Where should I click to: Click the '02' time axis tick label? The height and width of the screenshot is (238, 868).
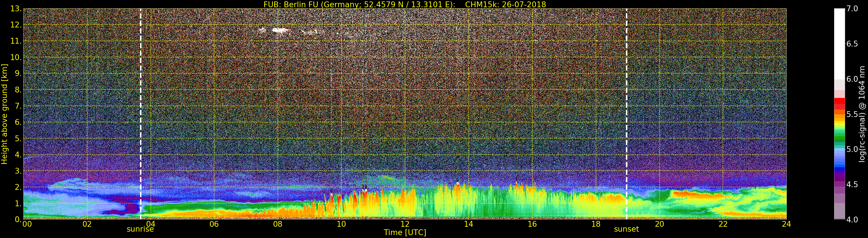[x=87, y=224]
